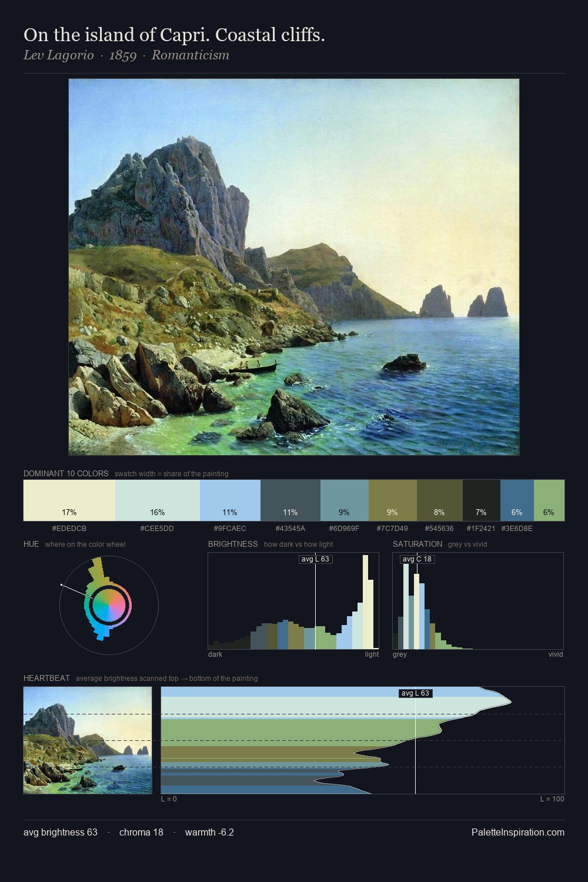Click the SATURATION section heading
588x882 pixels.
(417, 544)
